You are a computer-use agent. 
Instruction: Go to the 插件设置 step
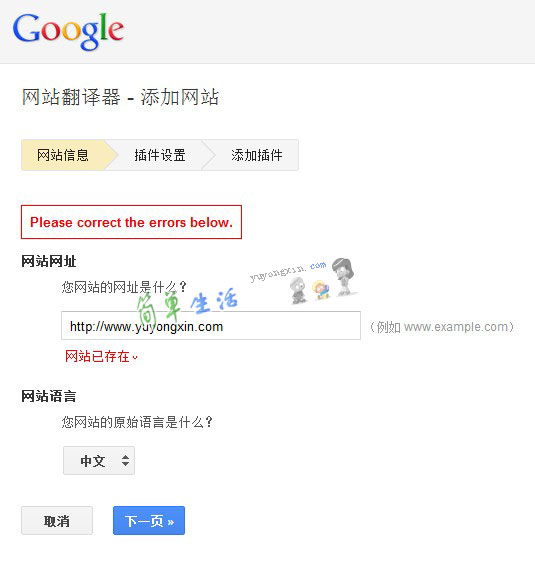point(160,155)
